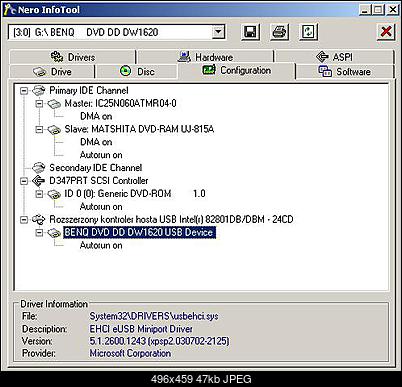Maximize the Nero InfoTool window
This screenshot has height=387, width=402.
point(378,9)
